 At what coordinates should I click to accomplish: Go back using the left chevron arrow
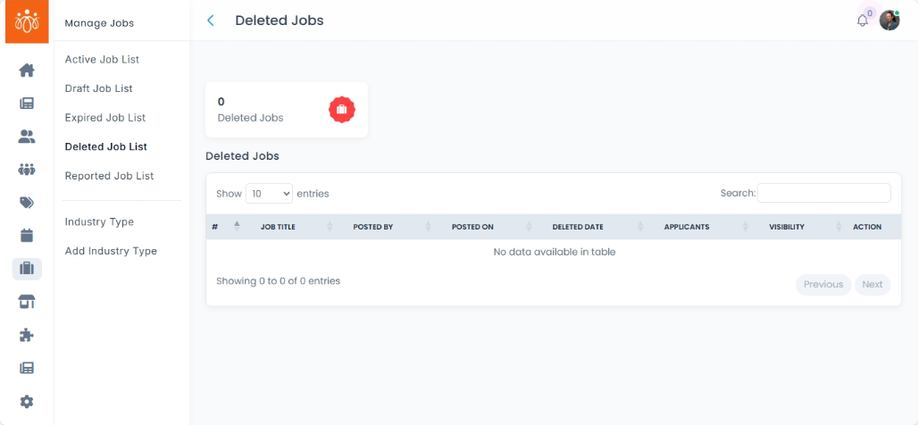click(x=210, y=20)
